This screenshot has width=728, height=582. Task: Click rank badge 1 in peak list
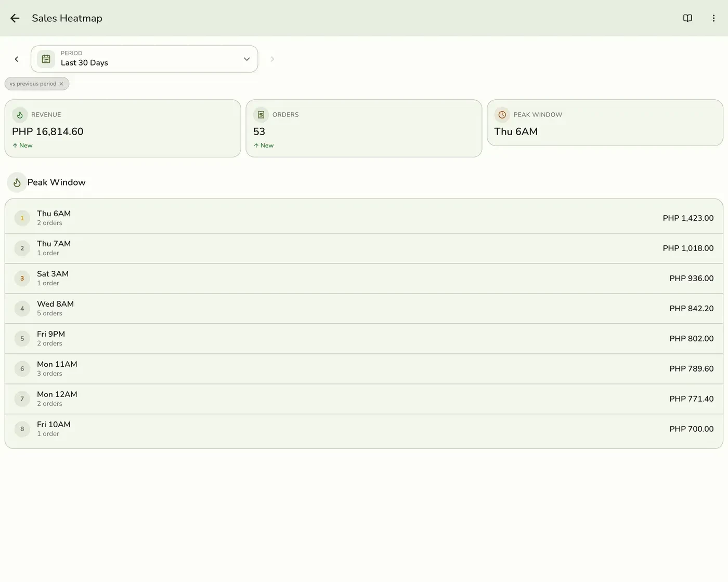pyautogui.click(x=22, y=218)
